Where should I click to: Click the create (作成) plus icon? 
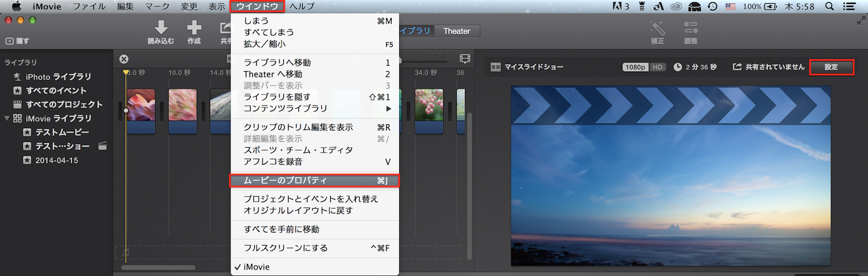[x=194, y=27]
